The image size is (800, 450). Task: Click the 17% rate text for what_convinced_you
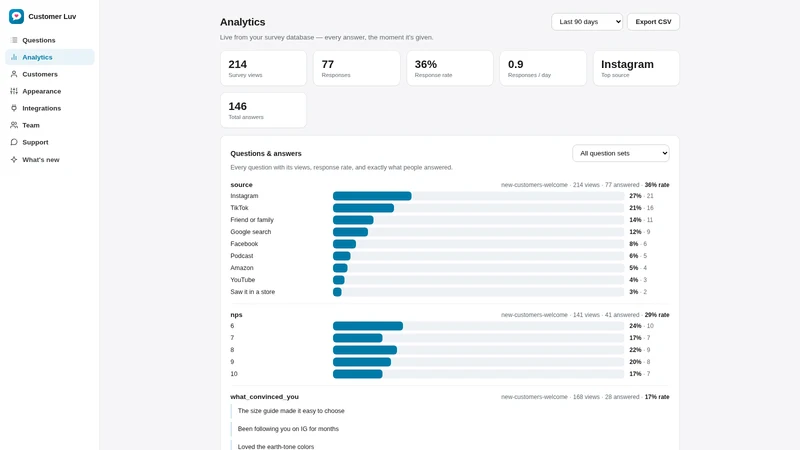click(657, 396)
